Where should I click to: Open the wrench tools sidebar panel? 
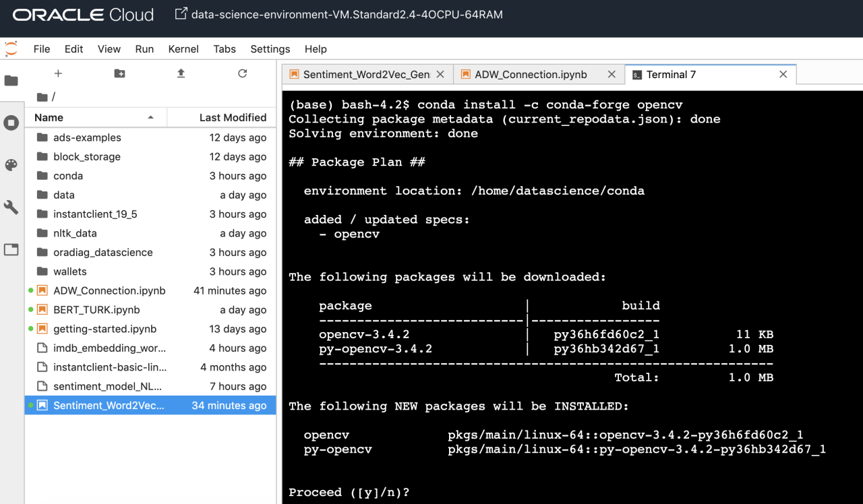pyautogui.click(x=11, y=208)
